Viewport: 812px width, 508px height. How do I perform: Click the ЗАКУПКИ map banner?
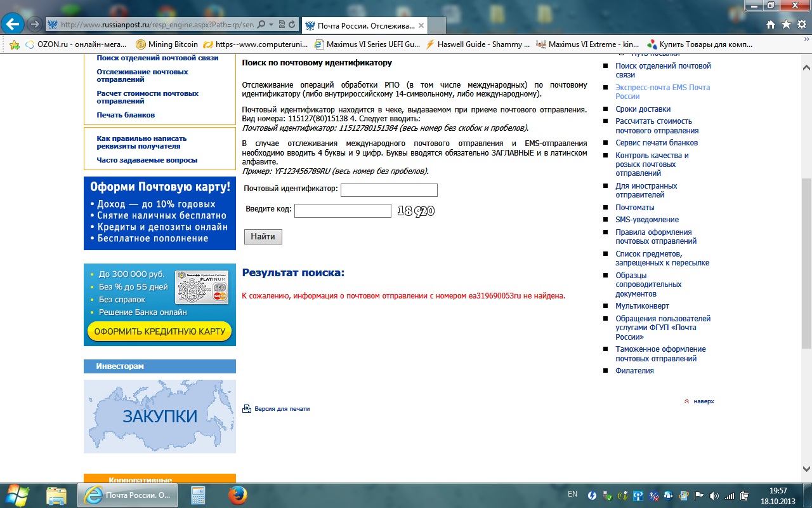(160, 417)
